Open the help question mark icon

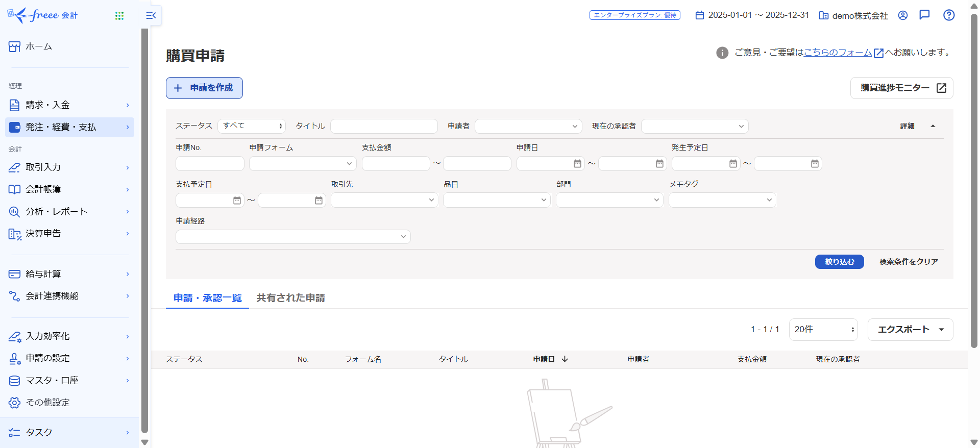point(949,15)
